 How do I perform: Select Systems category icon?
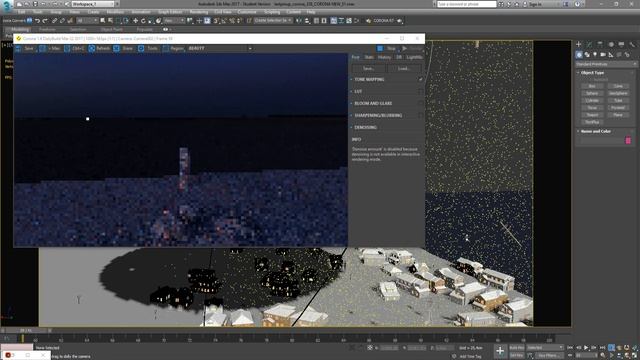(x=627, y=54)
